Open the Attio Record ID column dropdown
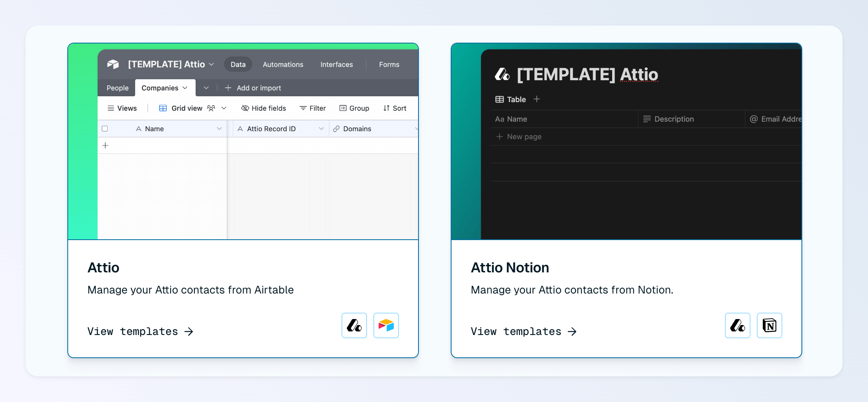The width and height of the screenshot is (868, 402). (321, 129)
